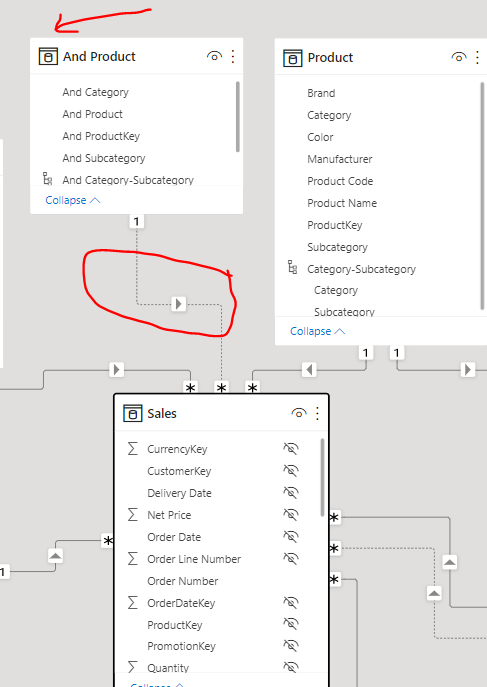487x687 pixels.
Task: Click the And Product table icon
Action: (x=48, y=57)
